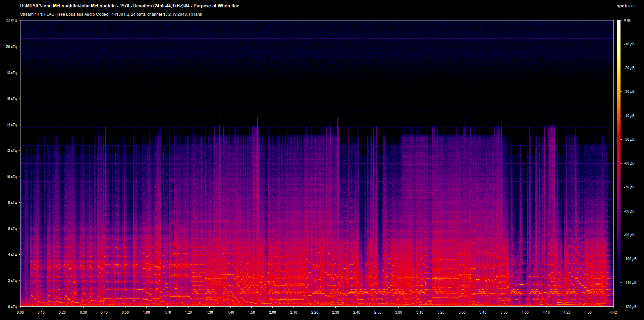
Task: Click the 3:00 time axis label
Action: tap(398, 312)
